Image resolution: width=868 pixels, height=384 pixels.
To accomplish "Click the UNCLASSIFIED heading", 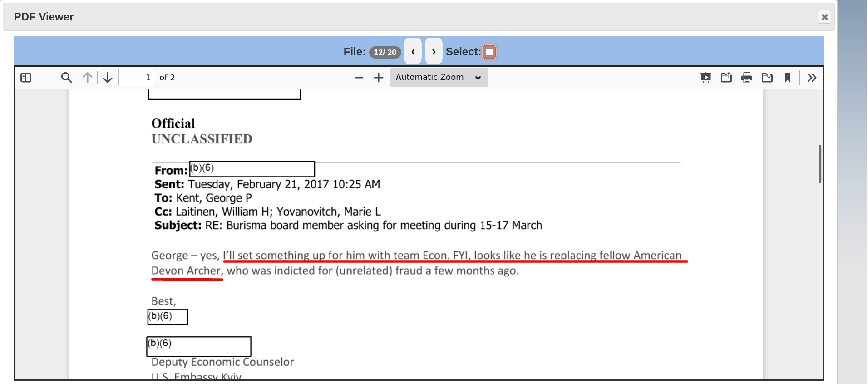I will [x=202, y=139].
